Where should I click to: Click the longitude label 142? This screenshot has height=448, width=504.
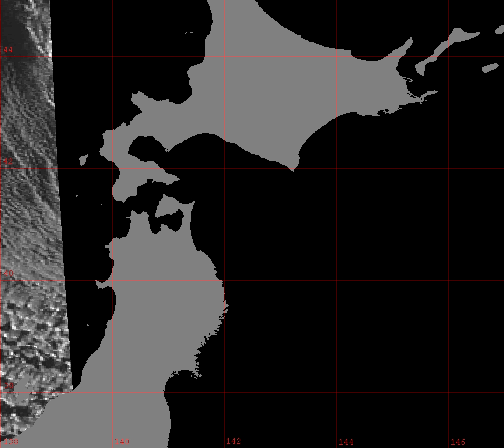coord(233,441)
